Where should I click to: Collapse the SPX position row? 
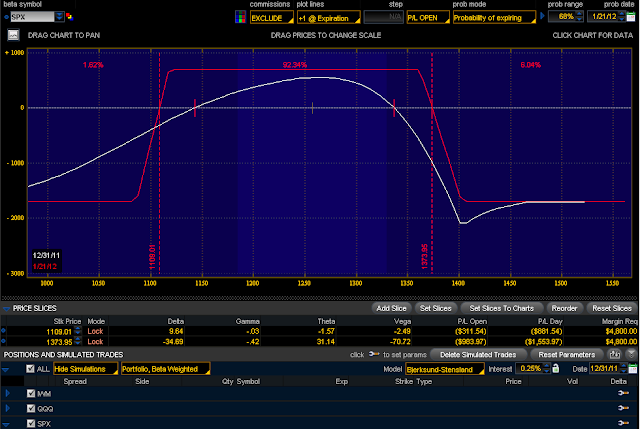click(7, 424)
